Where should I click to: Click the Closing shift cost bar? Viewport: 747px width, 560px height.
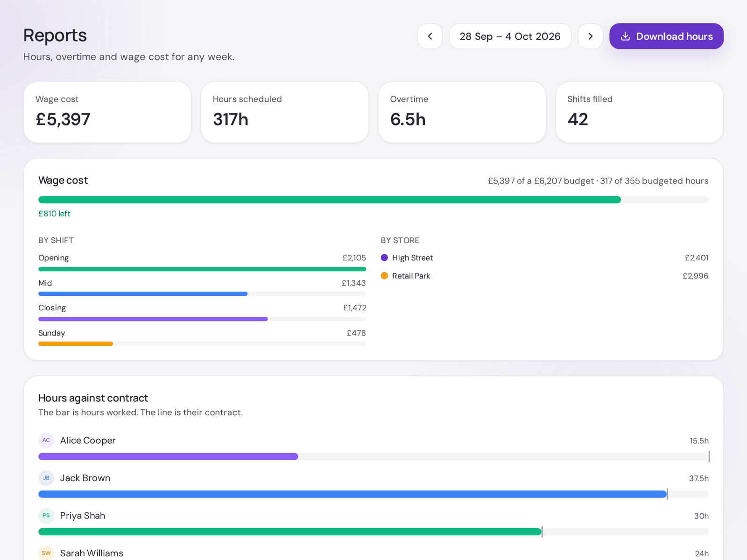(x=202, y=319)
